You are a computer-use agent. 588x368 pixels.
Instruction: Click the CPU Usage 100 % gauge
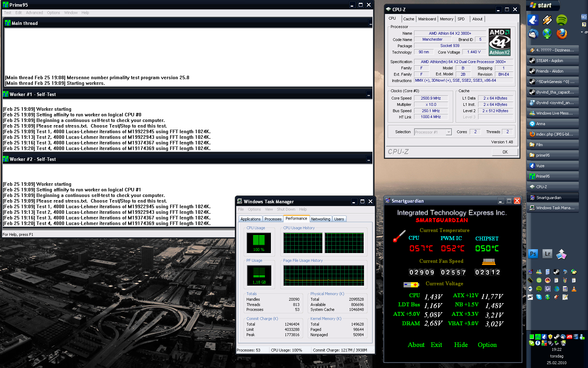[x=259, y=243]
